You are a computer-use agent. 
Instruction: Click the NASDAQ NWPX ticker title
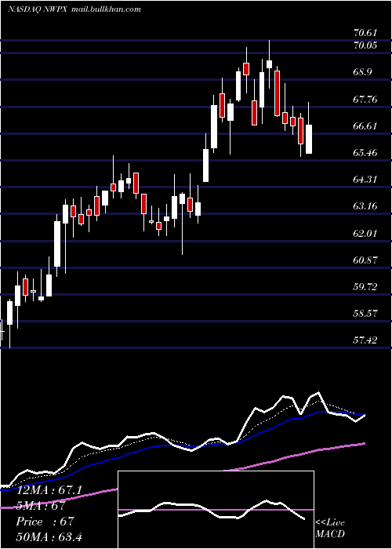(x=38, y=9)
